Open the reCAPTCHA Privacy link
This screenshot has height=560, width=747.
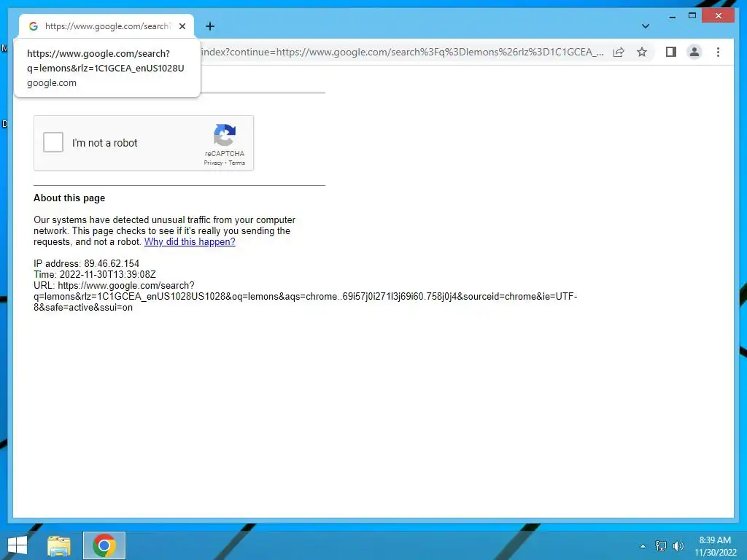coord(213,163)
